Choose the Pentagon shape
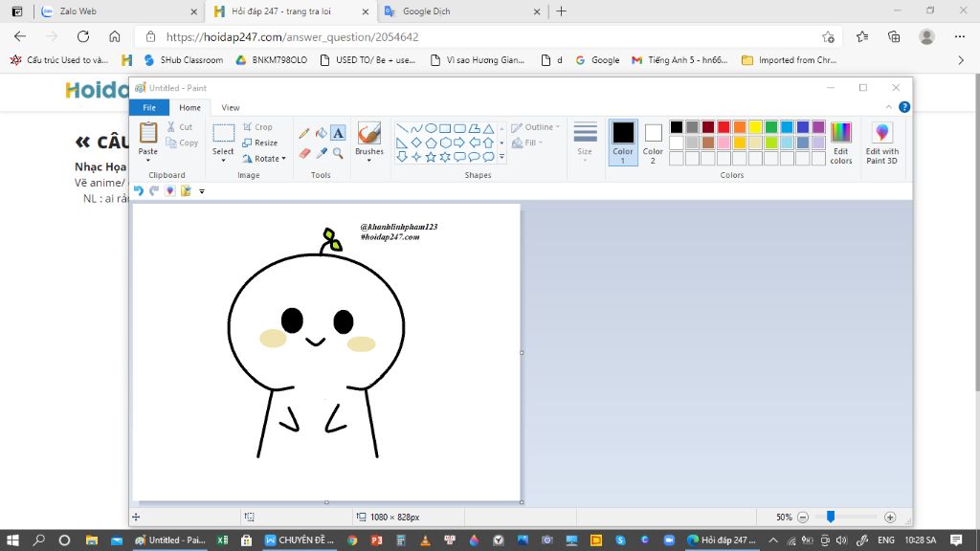980x551 pixels. click(x=431, y=143)
